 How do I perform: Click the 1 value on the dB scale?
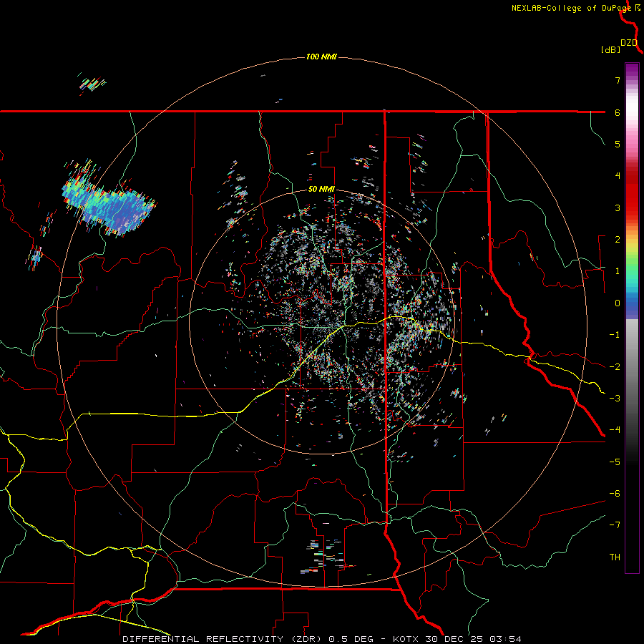pos(618,271)
